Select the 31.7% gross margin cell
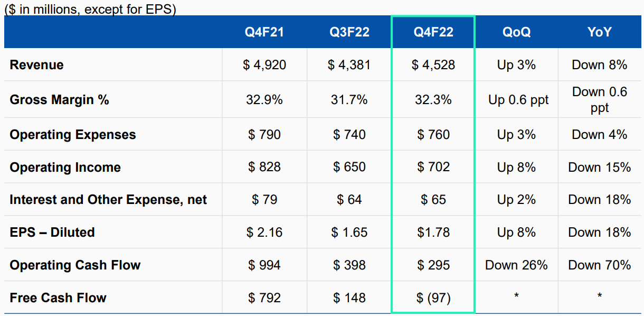The height and width of the screenshot is (316, 644). [349, 99]
